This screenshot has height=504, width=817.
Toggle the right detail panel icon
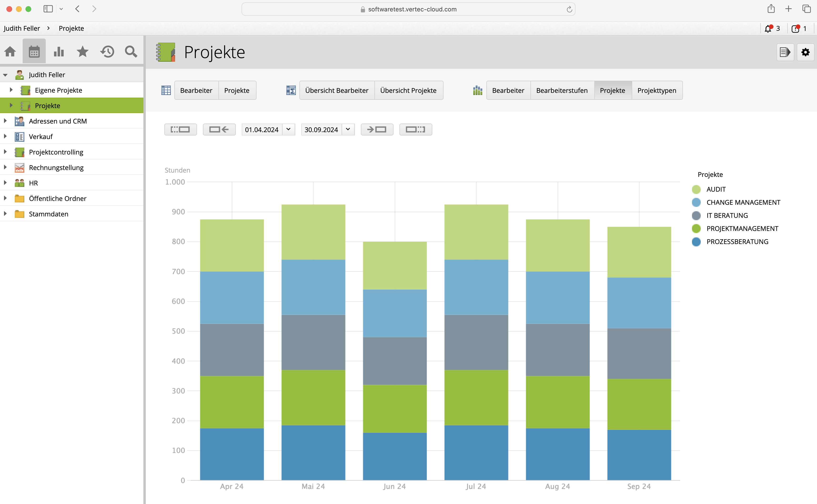785,52
